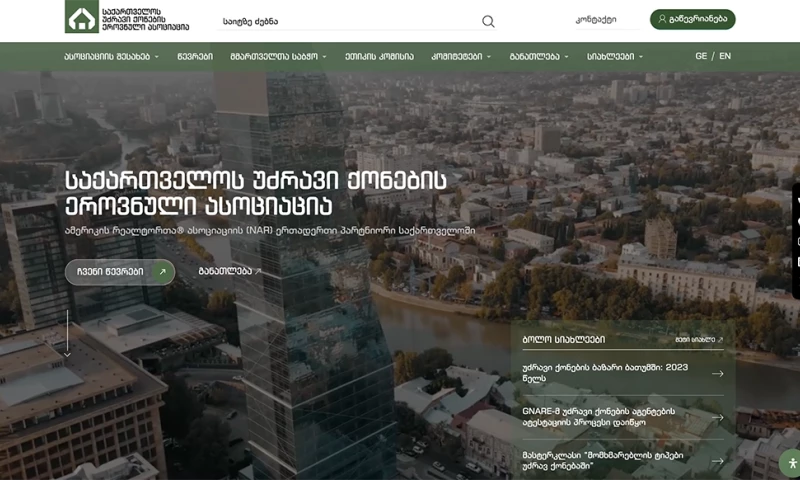
Task: Expand the 'მმართველთა საბჭო' dropdown
Action: tap(278, 57)
